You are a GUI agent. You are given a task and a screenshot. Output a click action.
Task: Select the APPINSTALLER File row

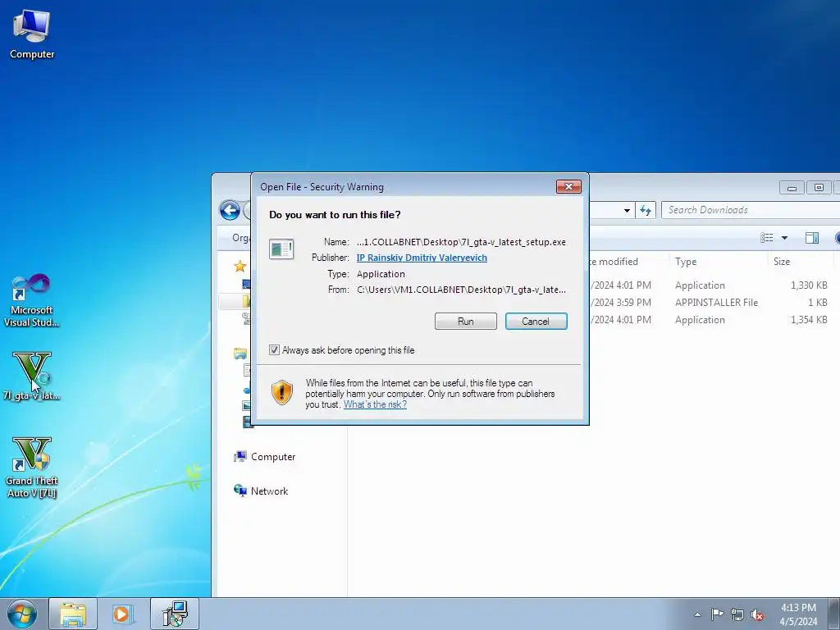click(x=710, y=303)
